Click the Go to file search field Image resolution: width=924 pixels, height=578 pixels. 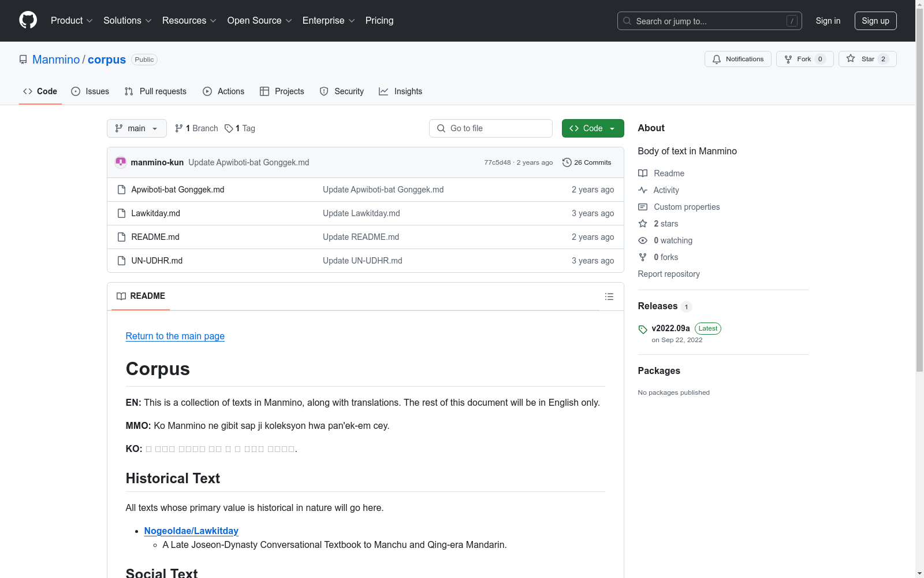491,128
